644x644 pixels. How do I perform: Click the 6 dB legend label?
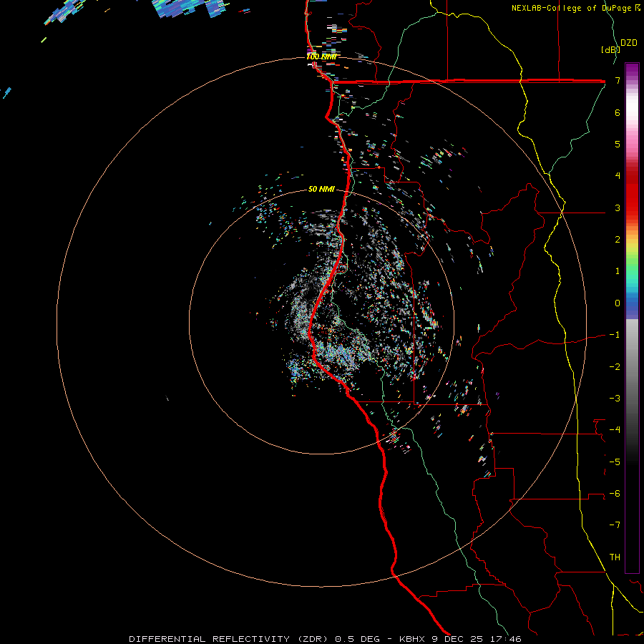click(618, 112)
